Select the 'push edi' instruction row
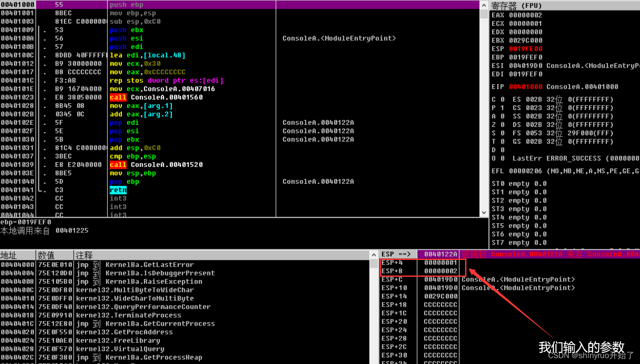This screenshot has width=640, height=364. [x=126, y=47]
